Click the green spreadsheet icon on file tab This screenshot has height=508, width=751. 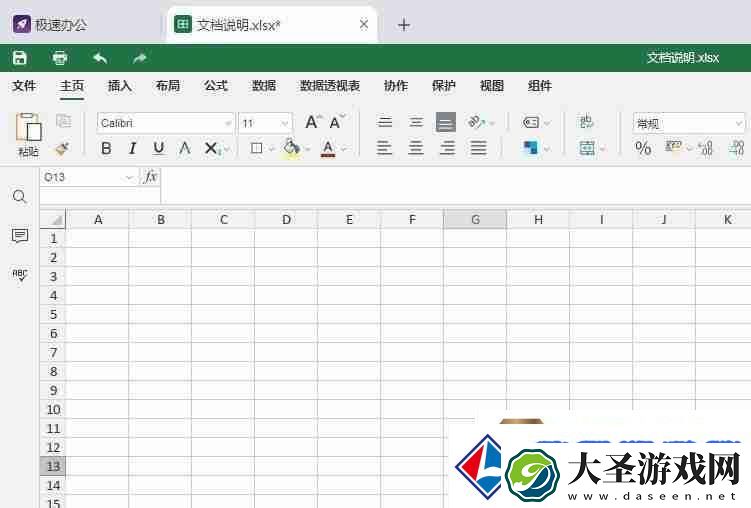[x=183, y=24]
